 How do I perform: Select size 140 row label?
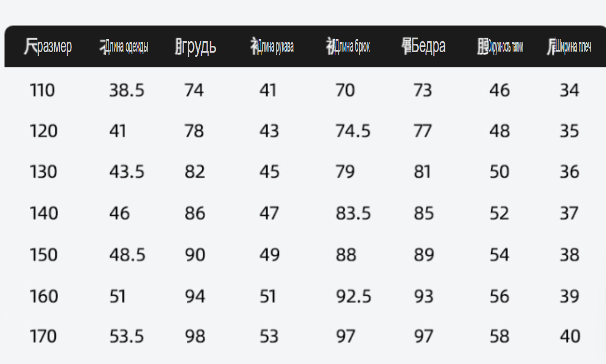[44, 213]
